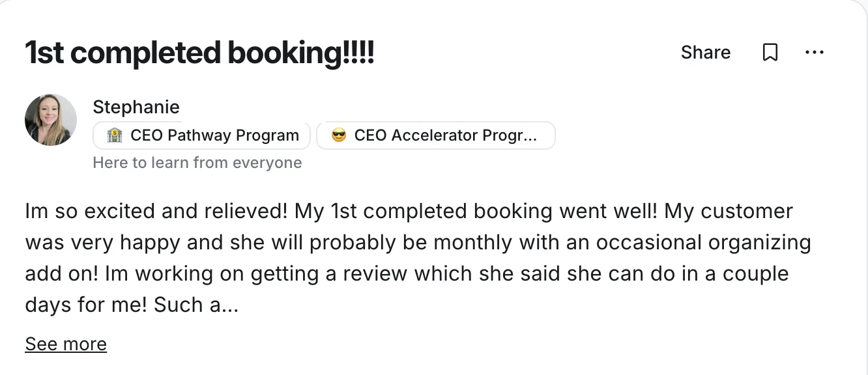Click the bank emoji in the Pathway badge
Image resolution: width=868 pixels, height=375 pixels.
(113, 135)
